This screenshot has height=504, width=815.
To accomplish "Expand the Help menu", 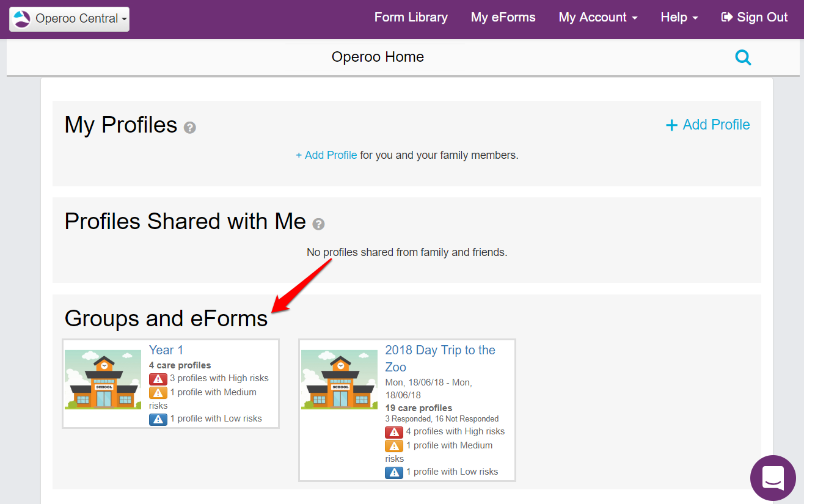I will coord(679,18).
